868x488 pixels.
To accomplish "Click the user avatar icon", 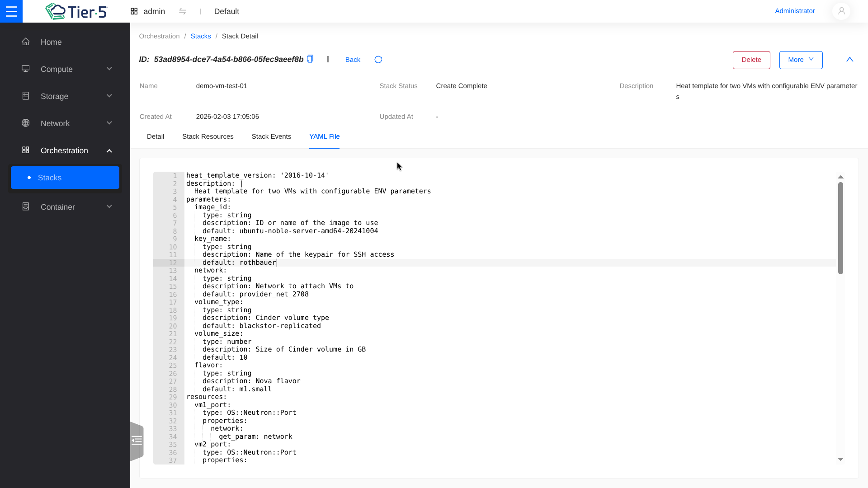I will (841, 11).
